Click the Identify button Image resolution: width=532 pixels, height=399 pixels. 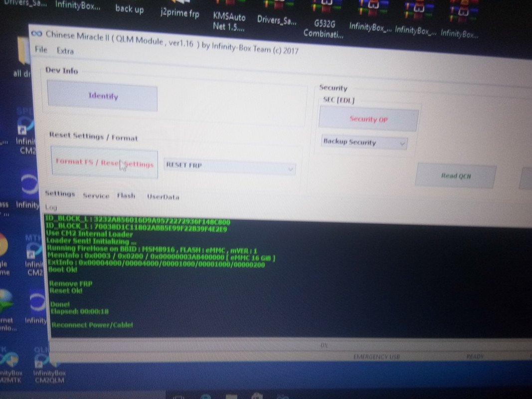[102, 96]
